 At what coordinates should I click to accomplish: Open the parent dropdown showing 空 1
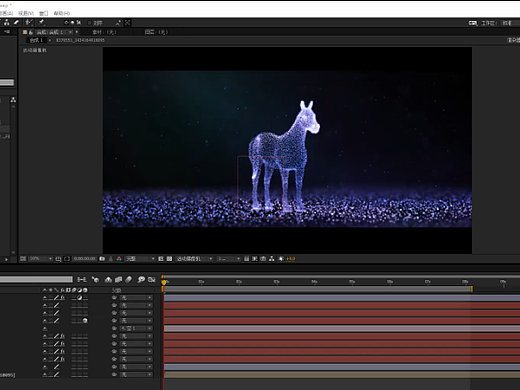click(x=136, y=328)
